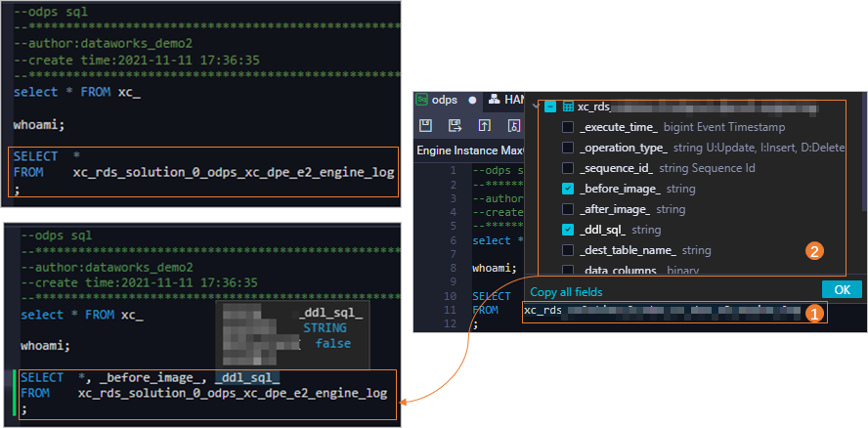Viewport: 868px width, 428px height.
Task: Click the table grid icon beside xc_rds
Action: [x=568, y=107]
